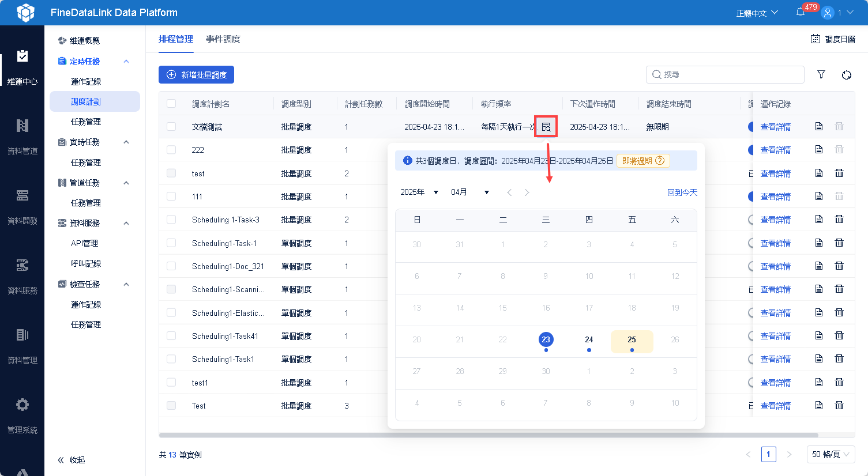
Task: Switch to the 排程管理 tab
Action: click(176, 39)
